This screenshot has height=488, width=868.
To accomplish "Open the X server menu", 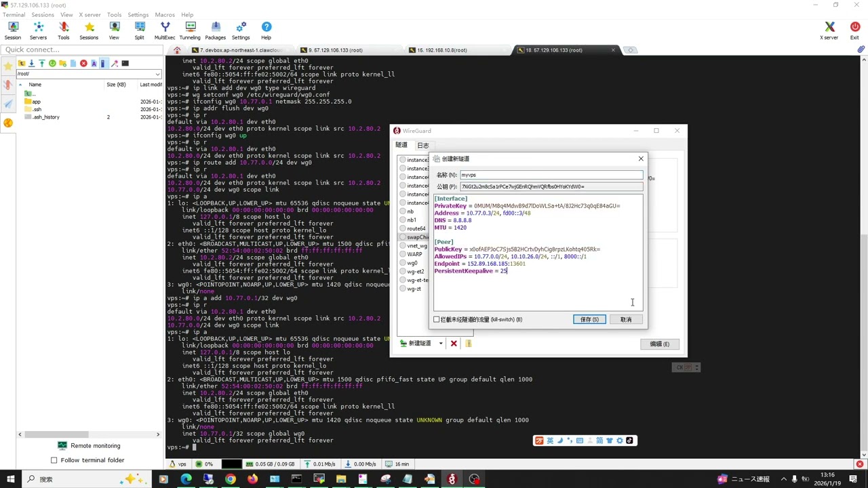I will point(90,14).
